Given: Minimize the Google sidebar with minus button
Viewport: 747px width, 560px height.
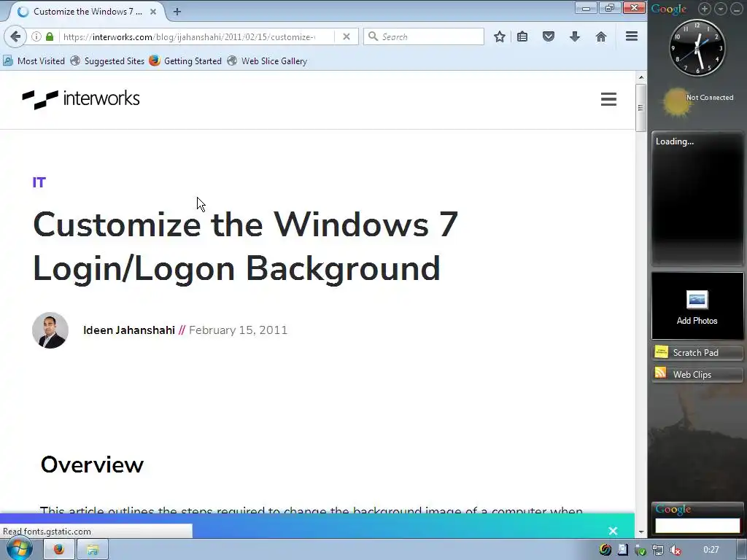Looking at the screenshot, I should (737, 9).
